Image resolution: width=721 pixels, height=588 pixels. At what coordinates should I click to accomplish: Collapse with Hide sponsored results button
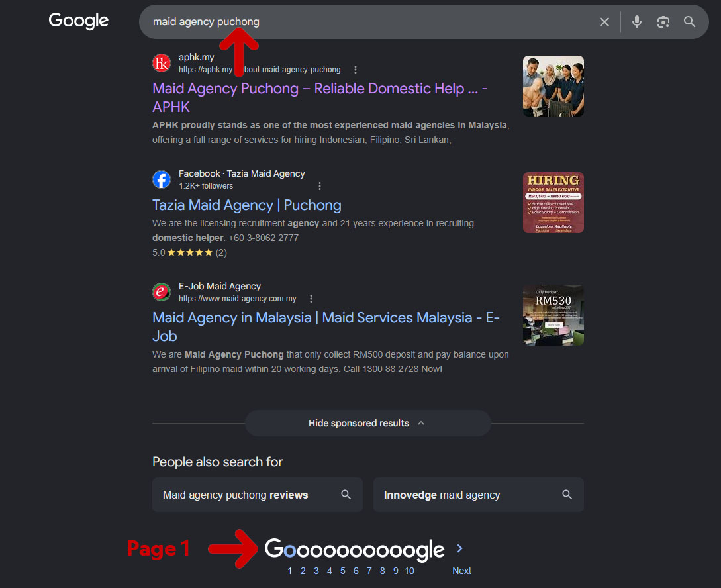tap(368, 423)
